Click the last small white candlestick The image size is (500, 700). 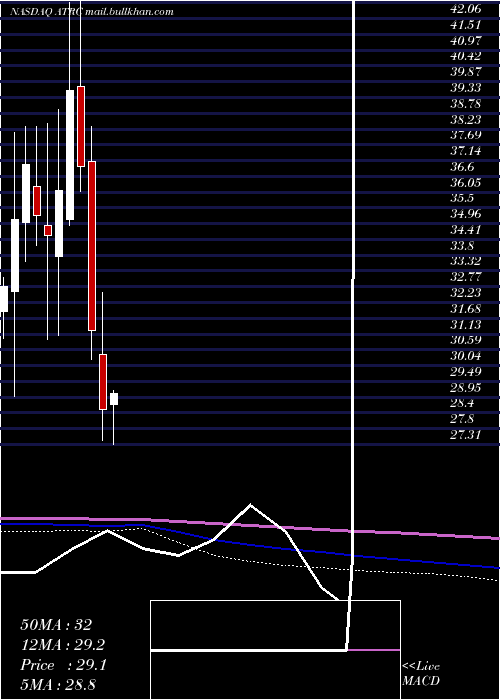pyautogui.click(x=114, y=399)
